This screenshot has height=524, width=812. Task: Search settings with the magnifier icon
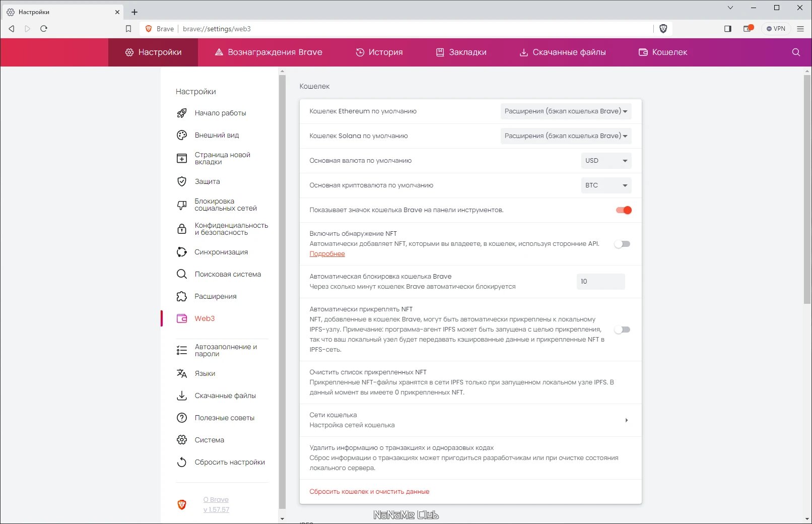pos(796,52)
